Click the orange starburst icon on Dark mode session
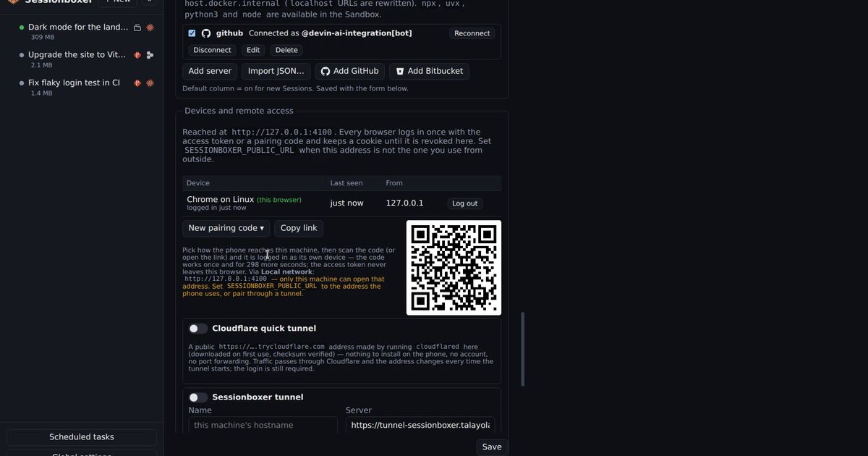The width and height of the screenshot is (868, 456). tap(150, 28)
